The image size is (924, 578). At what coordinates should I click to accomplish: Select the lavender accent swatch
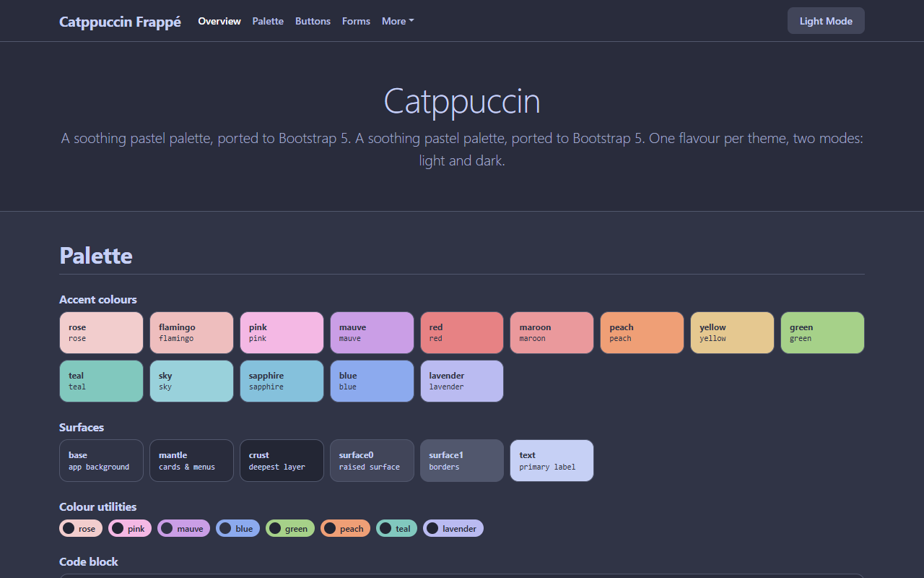pyautogui.click(x=462, y=381)
